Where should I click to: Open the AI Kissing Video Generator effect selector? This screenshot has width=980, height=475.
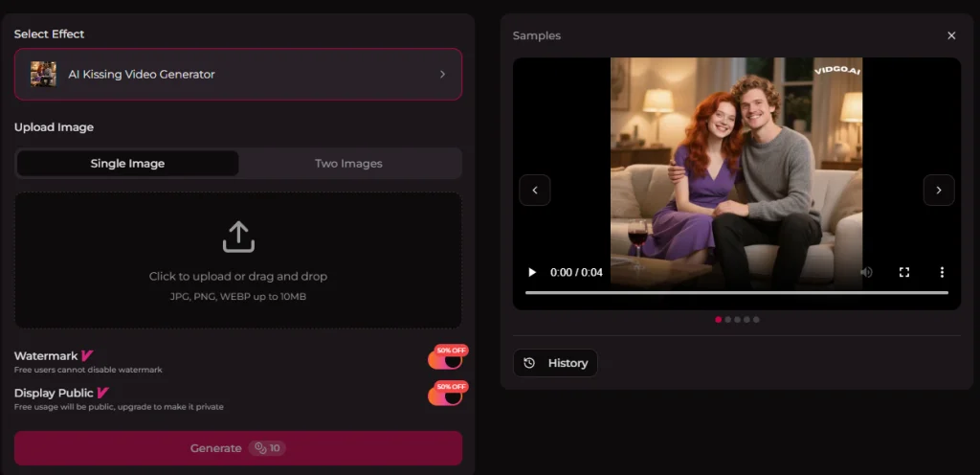click(x=238, y=75)
